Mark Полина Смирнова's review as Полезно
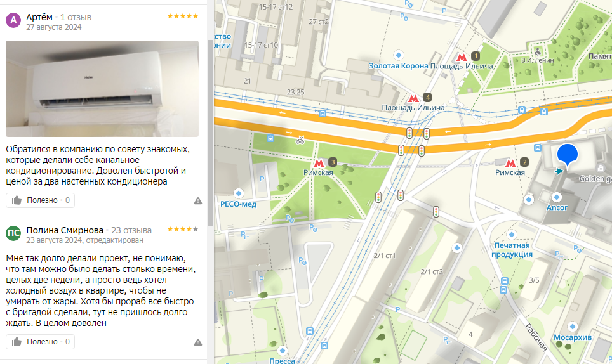Image resolution: width=612 pixels, height=364 pixels. coord(40,342)
